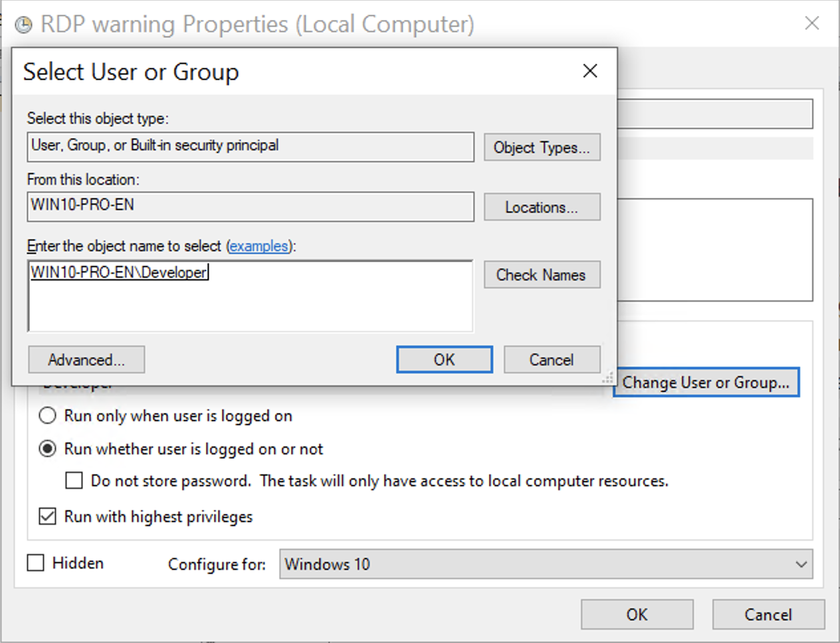Click the Locations button
The height and width of the screenshot is (643, 840).
[x=542, y=207]
